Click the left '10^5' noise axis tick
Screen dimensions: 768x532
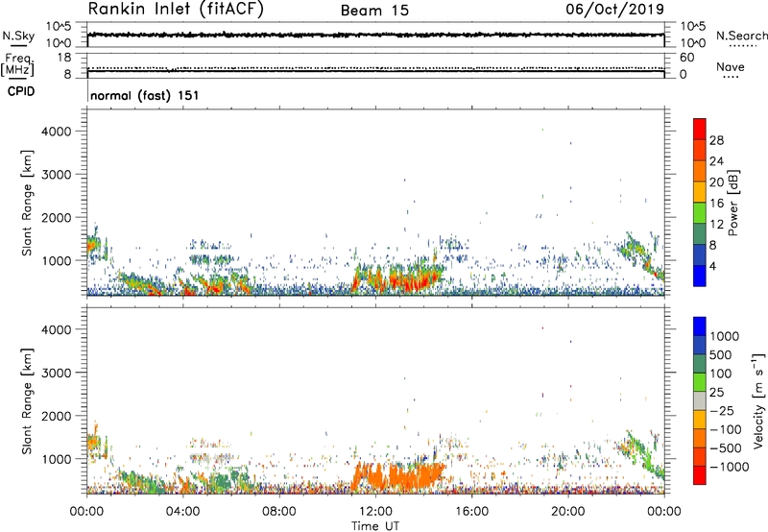60,27
